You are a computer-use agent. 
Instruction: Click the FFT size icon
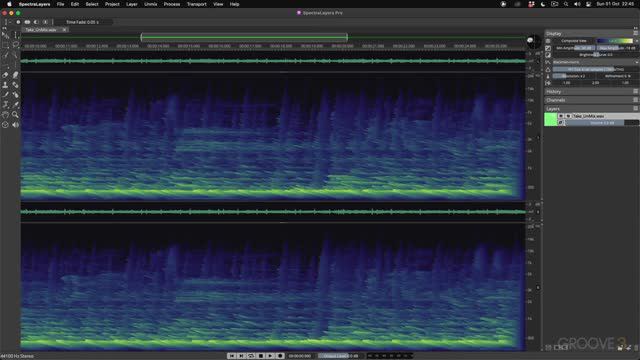tap(548, 69)
